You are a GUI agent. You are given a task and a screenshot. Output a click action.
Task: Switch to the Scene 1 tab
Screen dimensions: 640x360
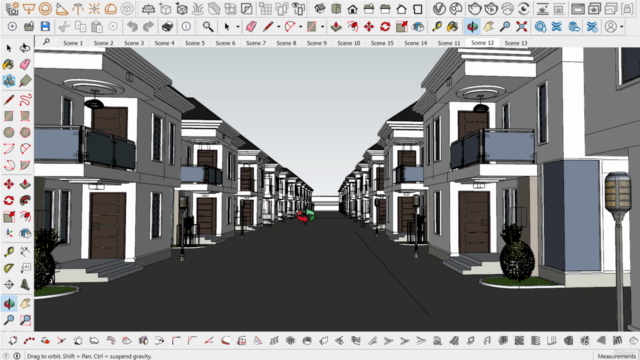tap(73, 43)
